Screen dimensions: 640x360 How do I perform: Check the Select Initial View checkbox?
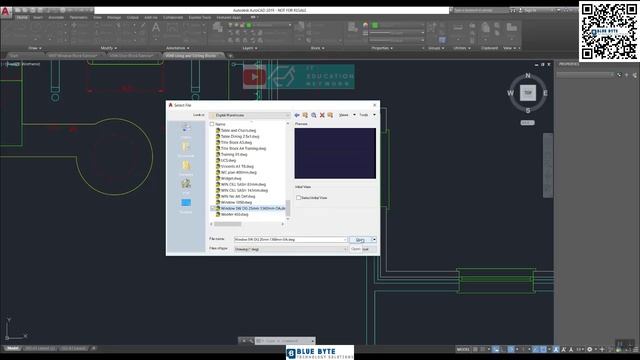click(x=298, y=198)
